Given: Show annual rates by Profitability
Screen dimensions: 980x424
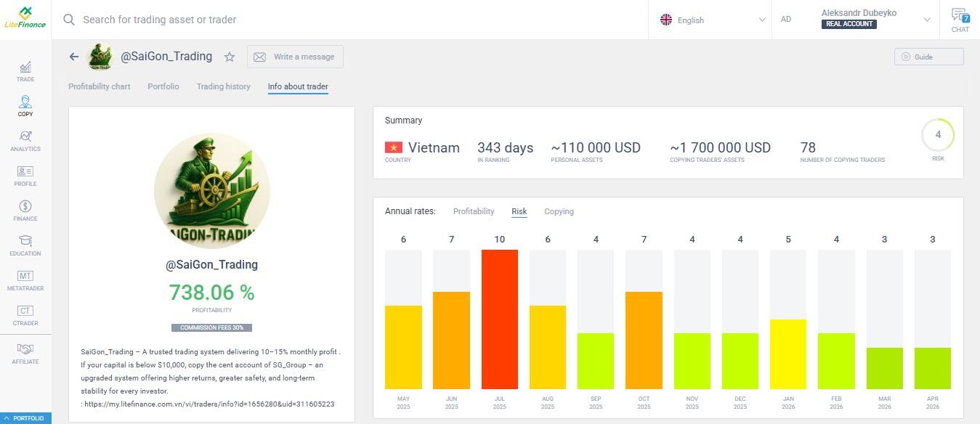Looking at the screenshot, I should [474, 211].
